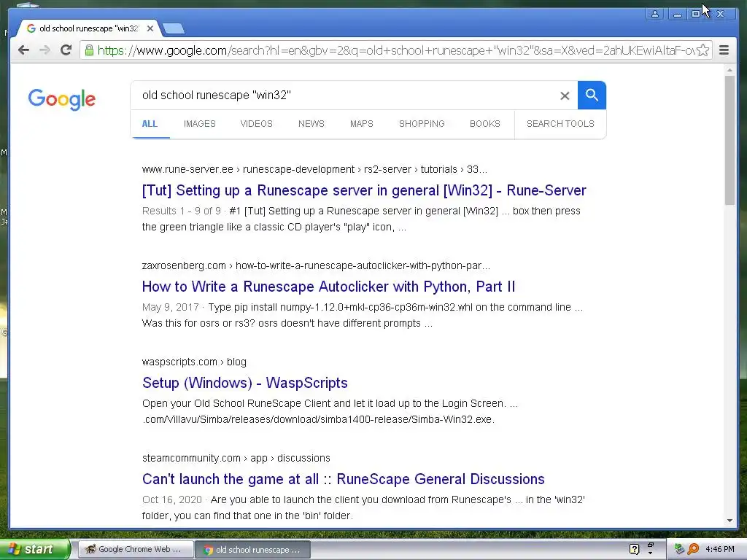Click the Oct 16, 2020 snippet date
The width and height of the screenshot is (747, 560).
[172, 499]
